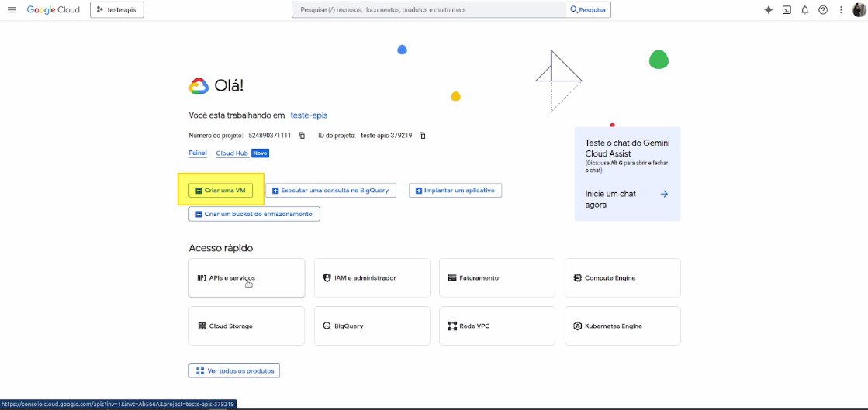Open the teste-apis project link
Image resolution: width=868 pixels, height=410 pixels.
point(309,115)
